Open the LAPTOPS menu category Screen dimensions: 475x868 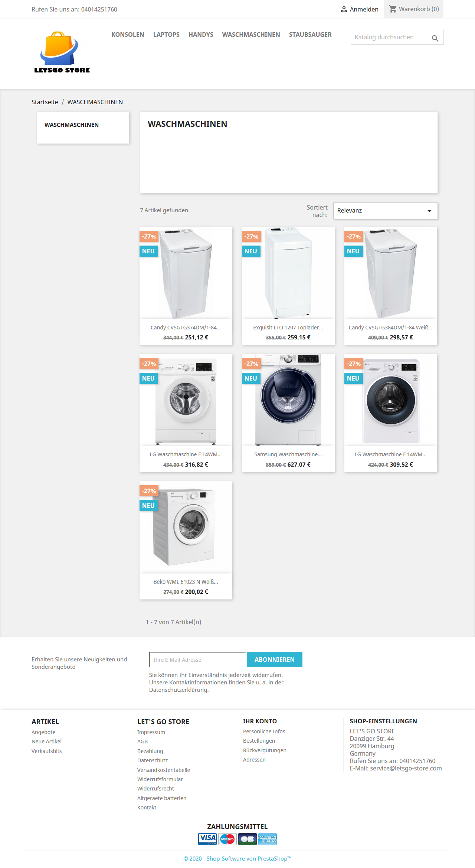pyautogui.click(x=166, y=34)
